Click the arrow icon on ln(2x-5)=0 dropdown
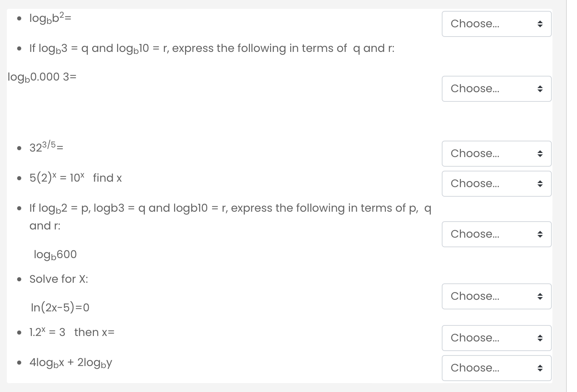 click(540, 296)
